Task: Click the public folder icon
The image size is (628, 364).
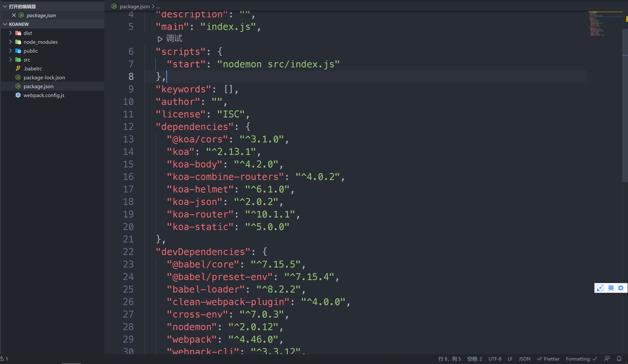Action: 18,51
